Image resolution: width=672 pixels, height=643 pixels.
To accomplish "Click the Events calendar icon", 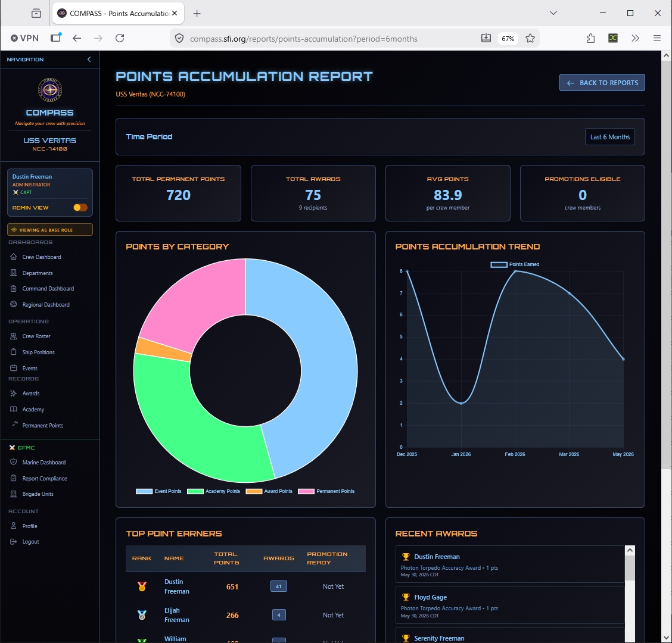I will point(14,368).
